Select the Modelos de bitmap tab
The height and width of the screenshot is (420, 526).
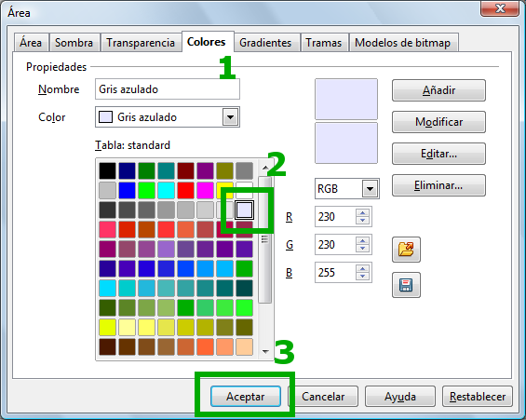[x=403, y=43]
